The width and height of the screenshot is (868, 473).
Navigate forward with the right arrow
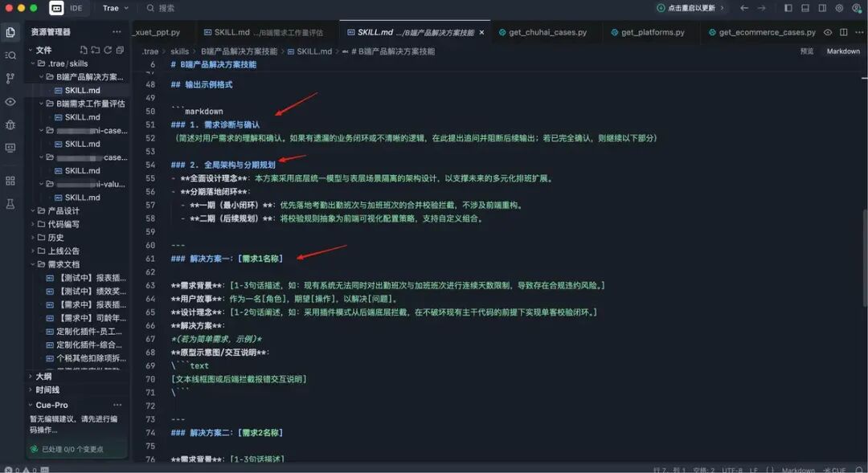(762, 8)
